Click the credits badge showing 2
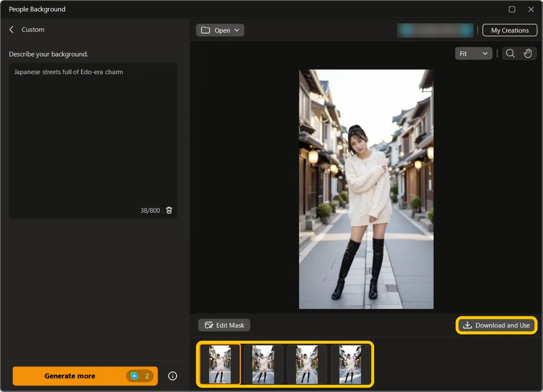This screenshot has width=543, height=392. click(x=140, y=376)
